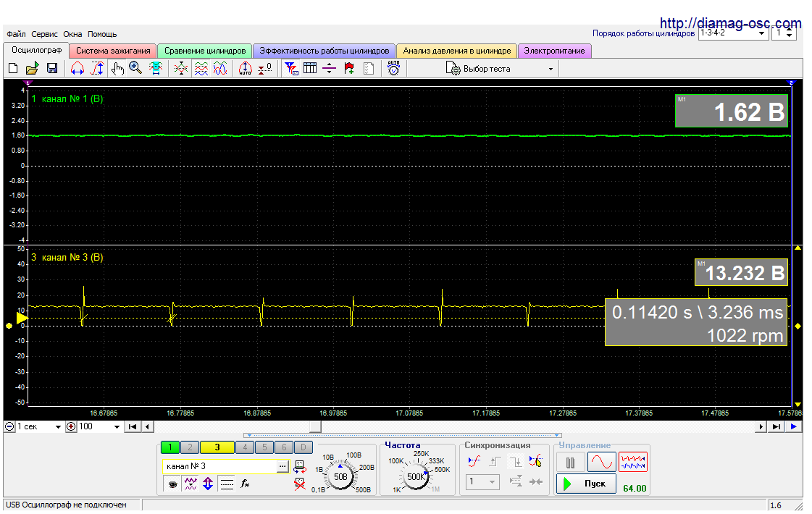This screenshot has width=812, height=514.
Task: Adjust the cylinder number stepper arrows
Action: point(789,33)
